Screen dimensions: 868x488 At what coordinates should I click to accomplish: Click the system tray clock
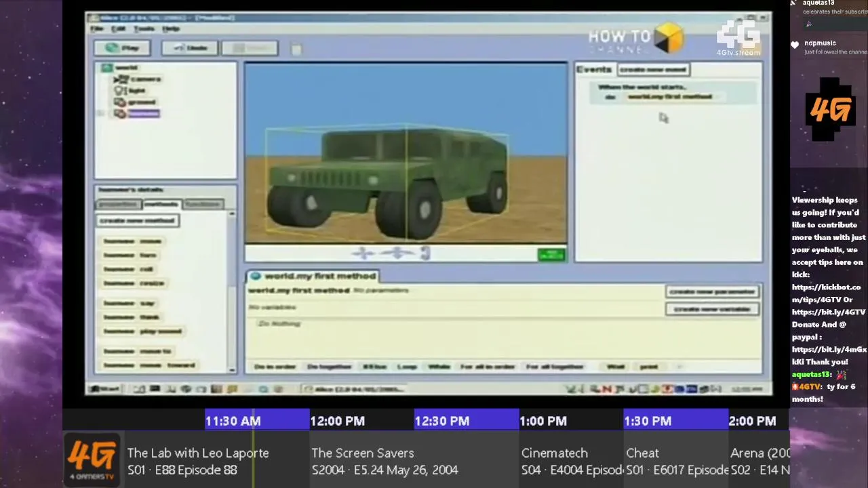pos(747,389)
